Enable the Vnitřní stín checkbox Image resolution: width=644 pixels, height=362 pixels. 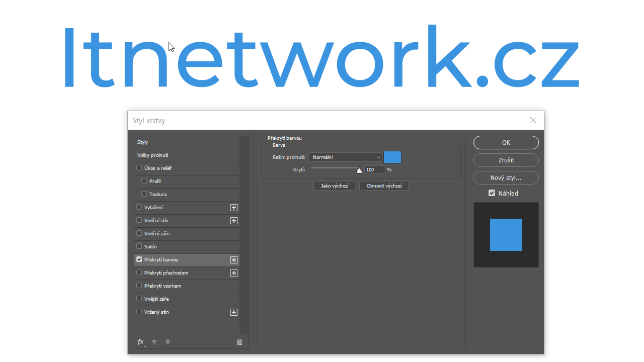(x=139, y=220)
